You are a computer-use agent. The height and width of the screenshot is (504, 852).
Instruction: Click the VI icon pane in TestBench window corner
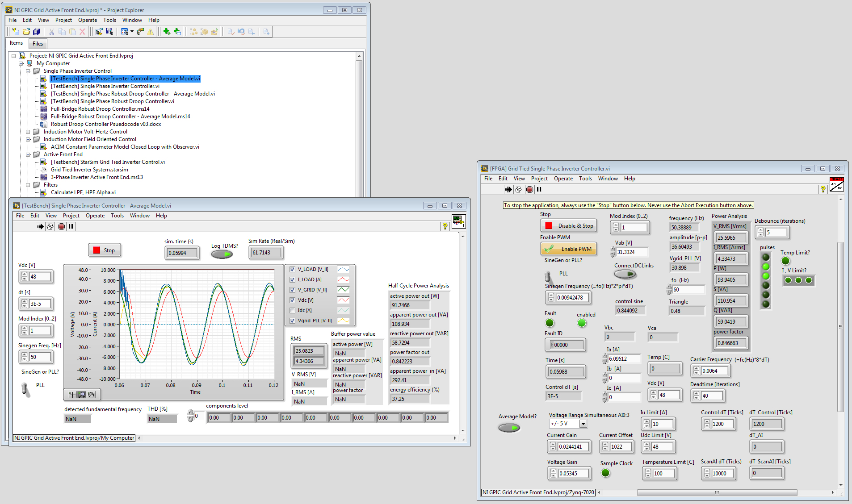click(458, 221)
